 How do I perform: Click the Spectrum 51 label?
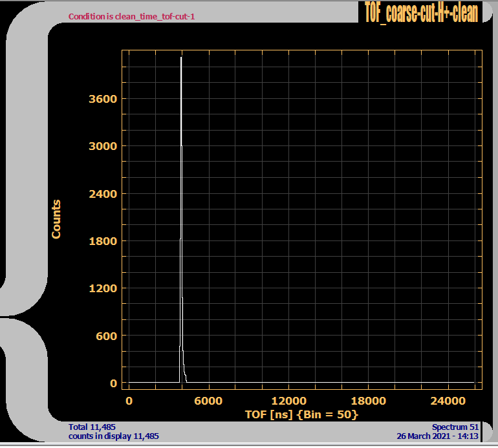coord(455,427)
